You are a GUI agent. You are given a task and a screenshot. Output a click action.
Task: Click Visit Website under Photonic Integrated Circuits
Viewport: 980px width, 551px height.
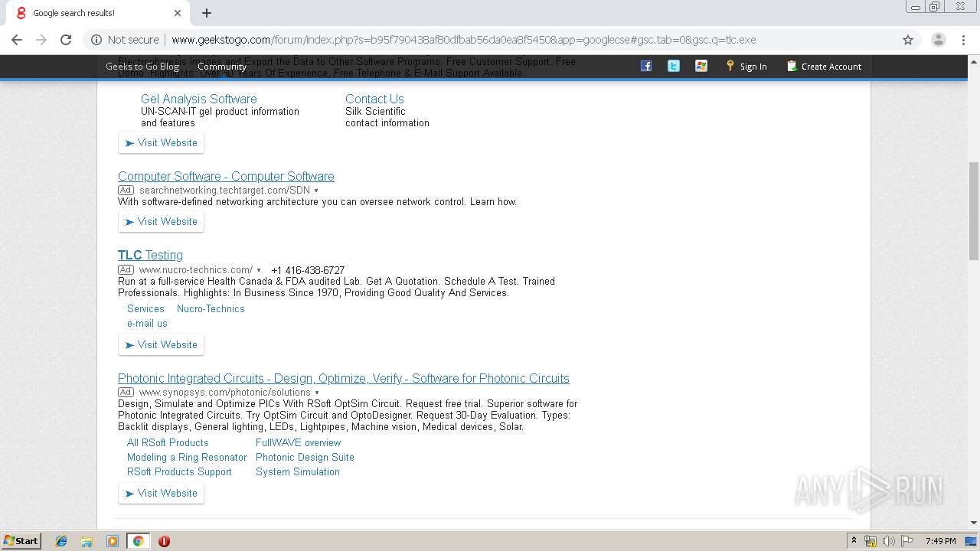pos(161,494)
